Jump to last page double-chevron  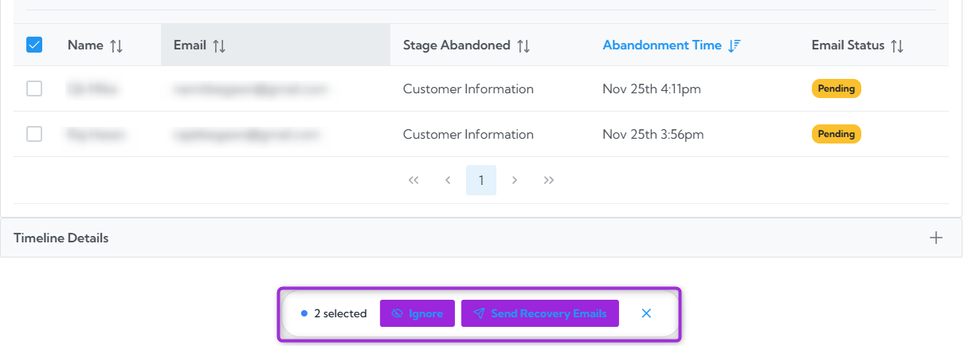point(549,180)
